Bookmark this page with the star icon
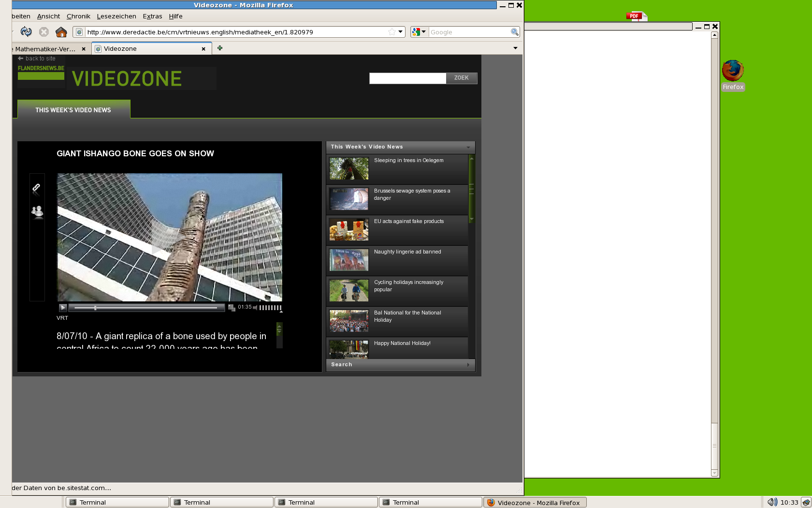812x508 pixels. [x=391, y=32]
